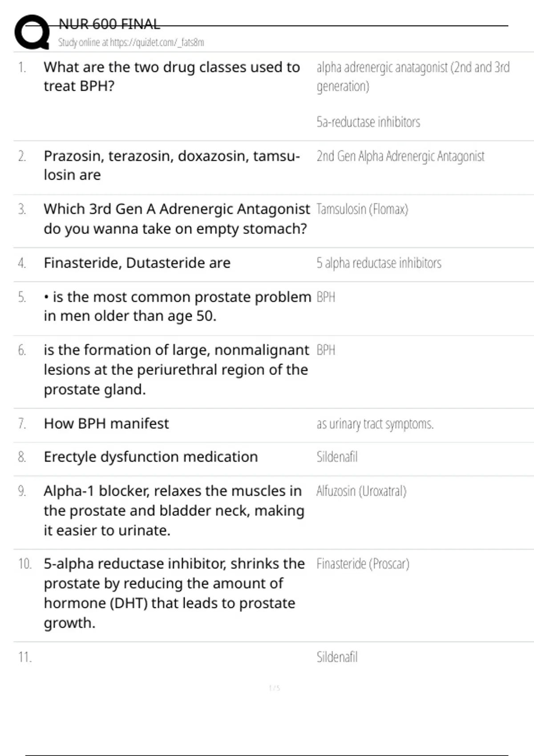Image resolution: width=534 pixels, height=756 pixels.
Task: Click the Quizlet Q logo icon
Action: 32,32
